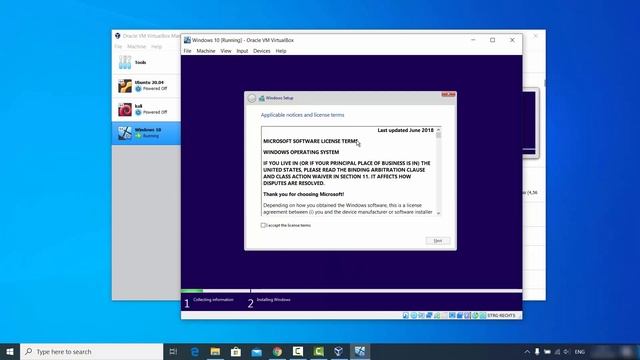Click the Ubuntu 20.04 VM icon
The height and width of the screenshot is (360, 640).
tap(125, 86)
